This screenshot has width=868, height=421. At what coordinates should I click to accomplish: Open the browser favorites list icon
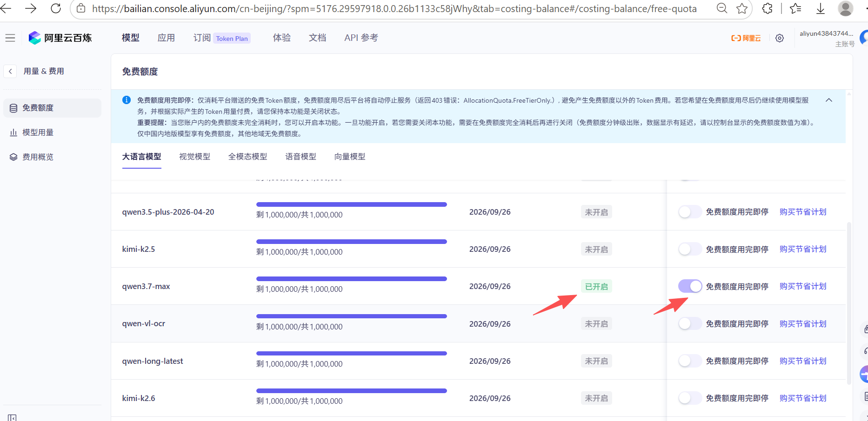point(795,8)
